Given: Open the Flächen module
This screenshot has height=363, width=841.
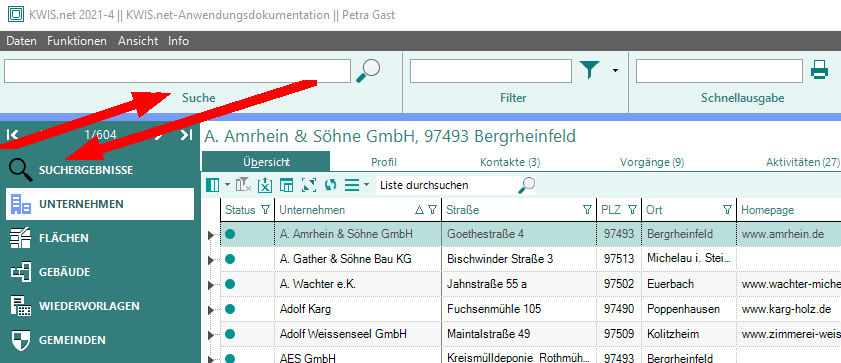Looking at the screenshot, I should [100, 238].
